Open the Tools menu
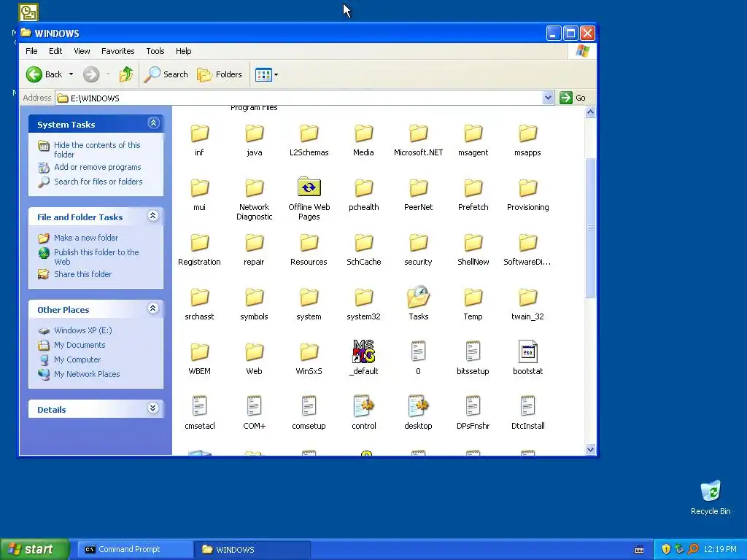Screen dimensions: 747x560 pos(155,51)
